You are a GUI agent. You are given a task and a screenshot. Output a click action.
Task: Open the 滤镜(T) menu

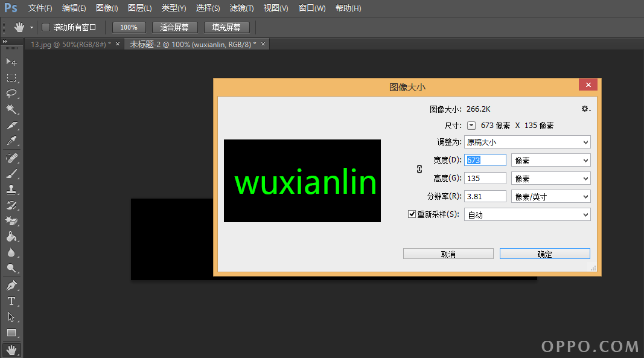tap(241, 8)
